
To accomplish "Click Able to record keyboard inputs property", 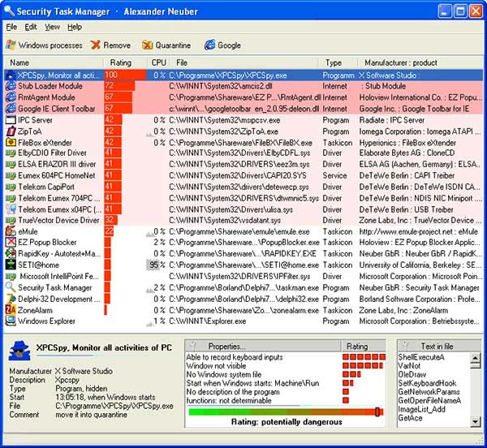I will click(x=235, y=357).
